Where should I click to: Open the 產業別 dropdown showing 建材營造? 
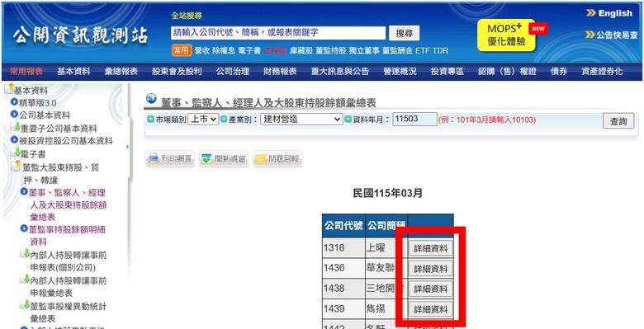pyautogui.click(x=301, y=120)
